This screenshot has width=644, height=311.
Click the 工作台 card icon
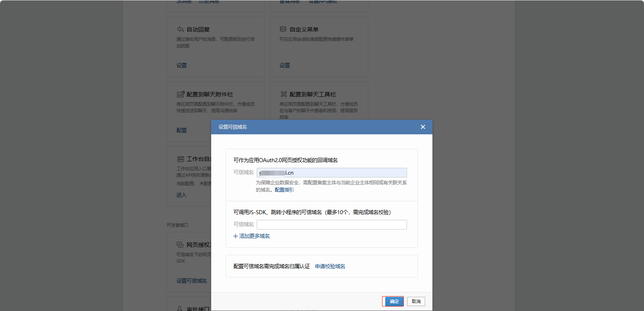tap(181, 159)
